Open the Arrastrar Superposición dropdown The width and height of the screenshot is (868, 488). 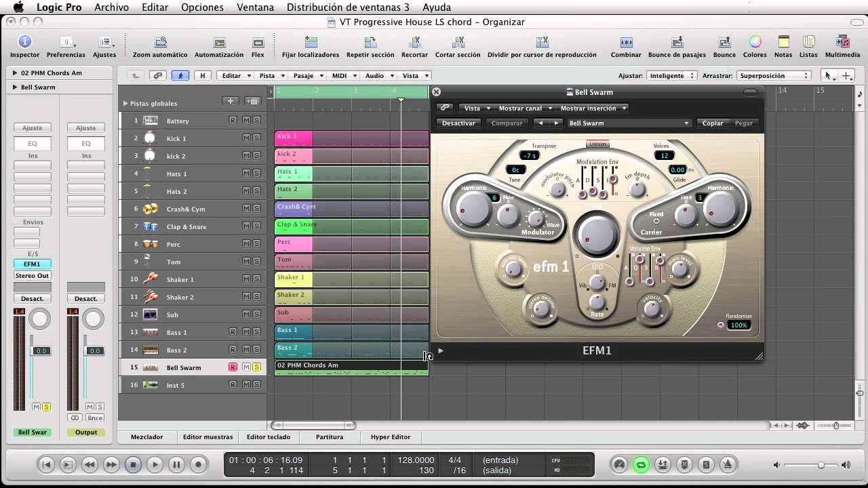(x=774, y=76)
